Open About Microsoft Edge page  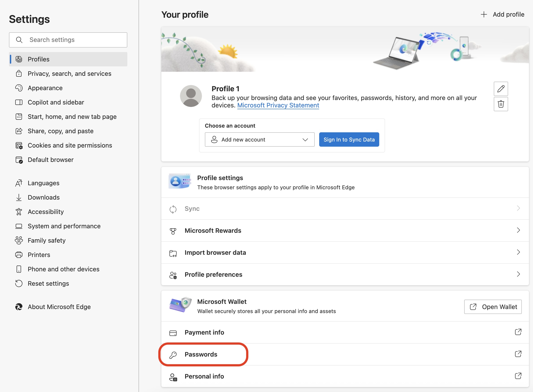tap(68, 307)
